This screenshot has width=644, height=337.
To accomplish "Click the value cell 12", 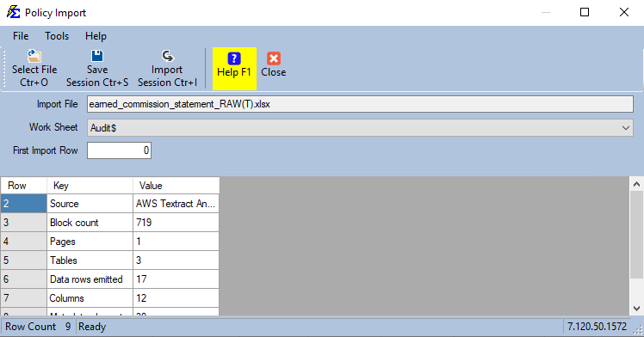I will [x=176, y=298].
